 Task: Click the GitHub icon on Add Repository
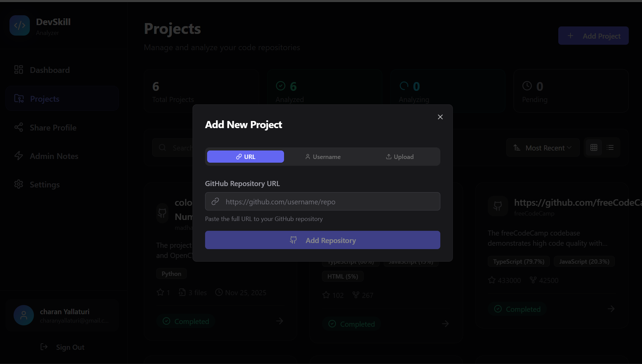[293, 240]
